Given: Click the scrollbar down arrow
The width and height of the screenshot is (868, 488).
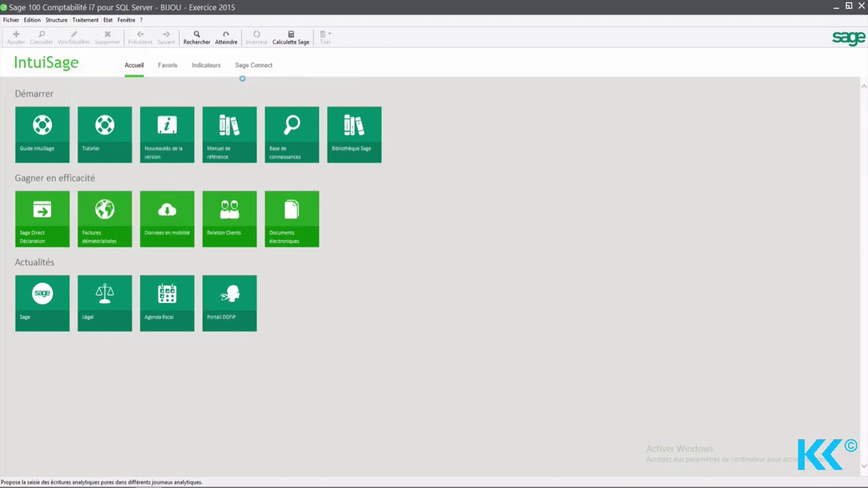Looking at the screenshot, I should point(864,466).
